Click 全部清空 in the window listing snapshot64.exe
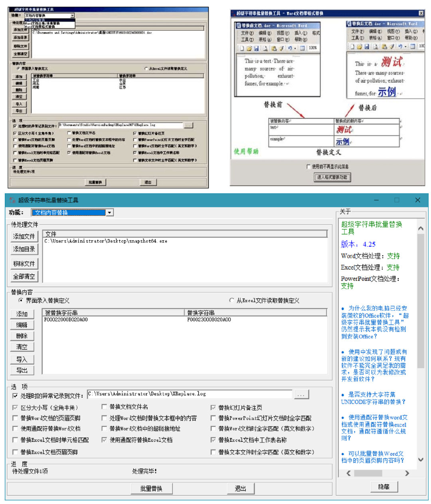 point(24,276)
